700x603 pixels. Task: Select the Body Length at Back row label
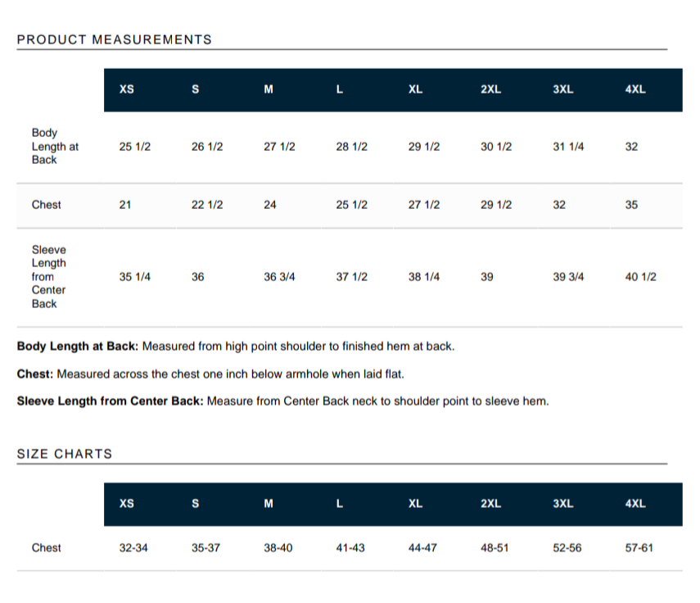55,146
